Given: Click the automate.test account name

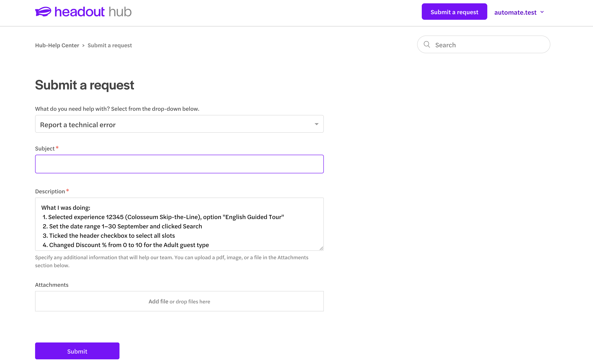Looking at the screenshot, I should (515, 12).
